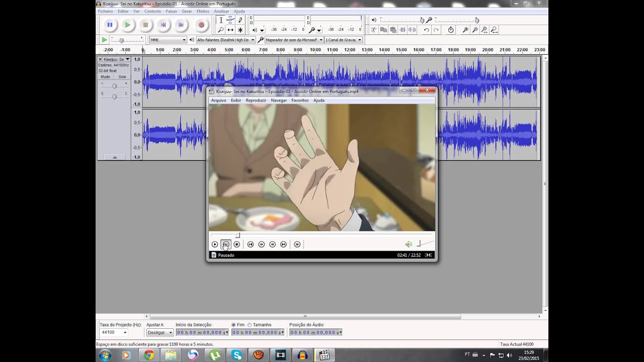
Task: Click the Audacity Pause button
Action: click(110, 25)
